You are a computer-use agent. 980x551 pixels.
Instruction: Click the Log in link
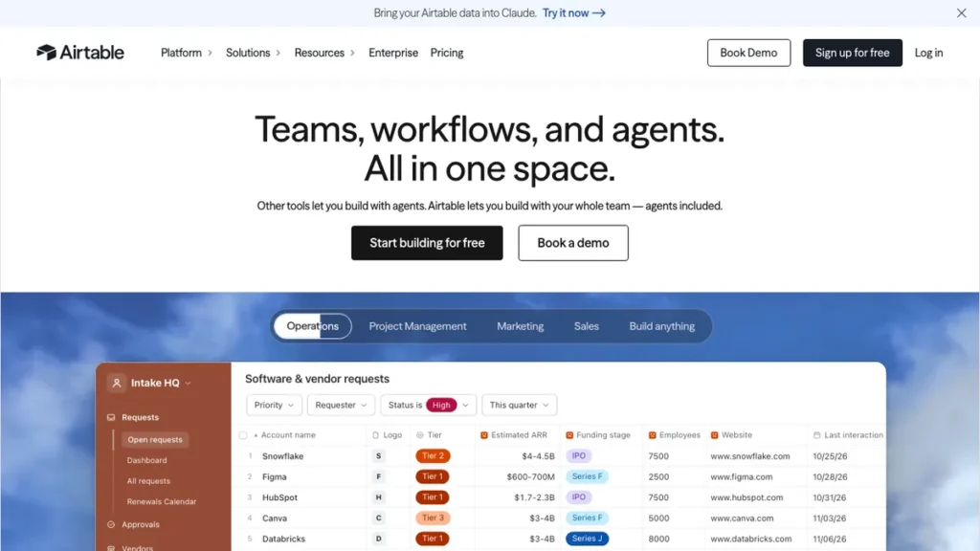tap(928, 53)
